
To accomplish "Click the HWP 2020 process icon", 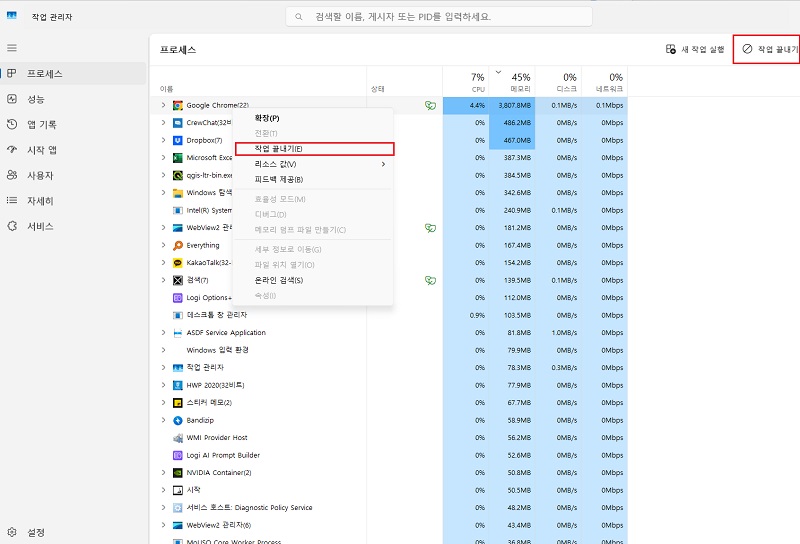I will (x=178, y=385).
